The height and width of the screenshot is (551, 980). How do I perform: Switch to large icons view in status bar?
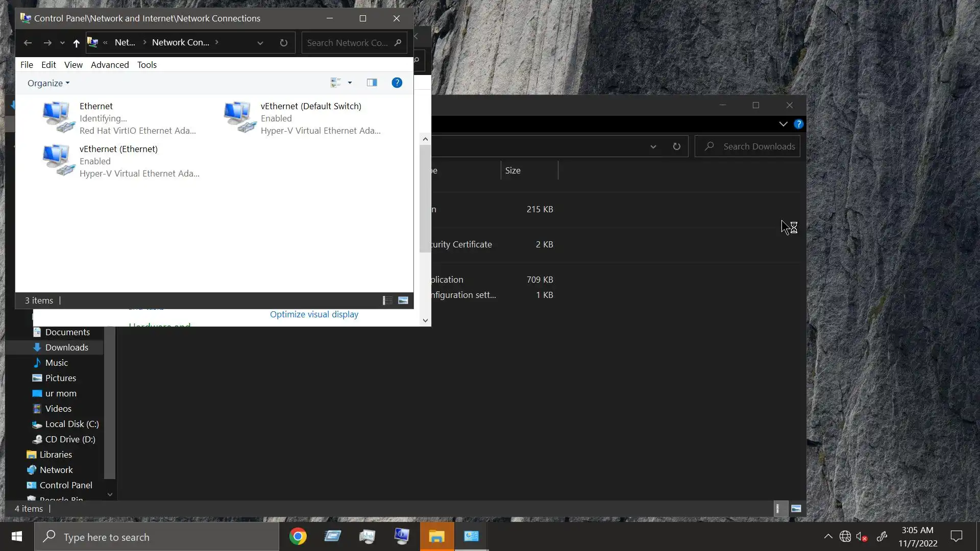click(x=403, y=300)
